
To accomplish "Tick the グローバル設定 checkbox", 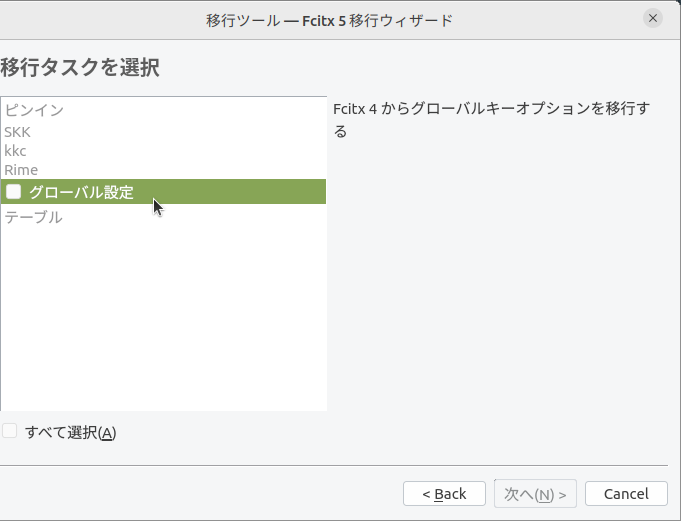I will tap(14, 192).
